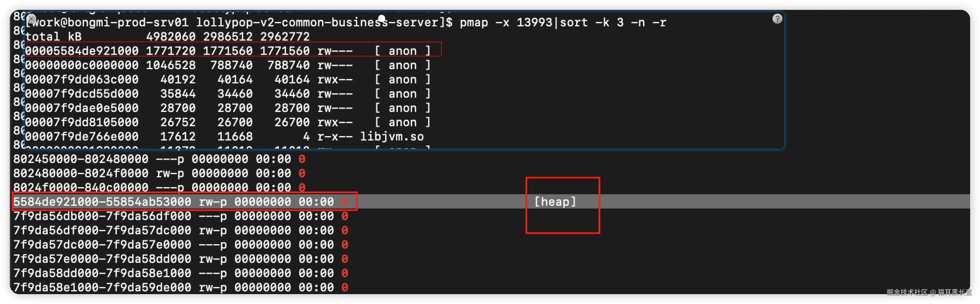Select the 802450000-802480000 mapping line
Viewport: 980px width, 304px height.
[159, 159]
